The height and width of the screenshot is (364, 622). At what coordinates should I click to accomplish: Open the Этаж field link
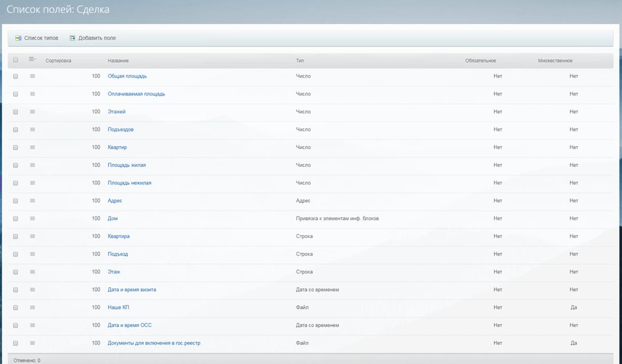click(114, 271)
